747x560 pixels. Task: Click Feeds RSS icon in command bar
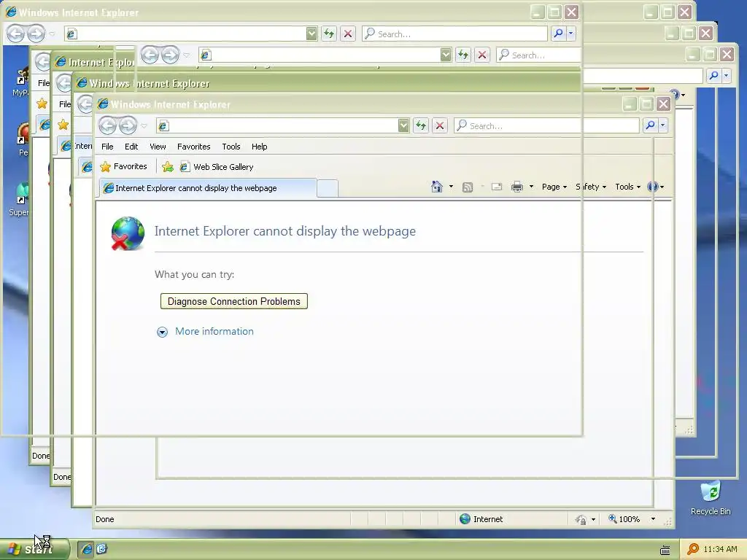tap(468, 187)
